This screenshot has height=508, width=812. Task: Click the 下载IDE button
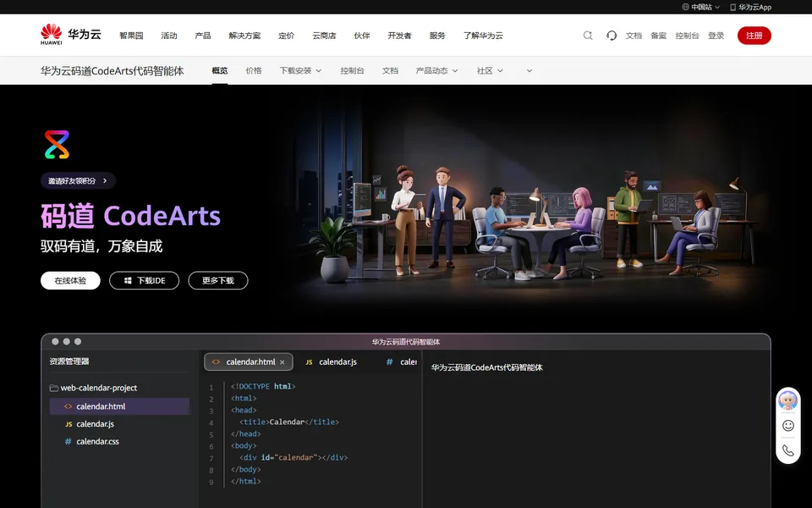(144, 280)
